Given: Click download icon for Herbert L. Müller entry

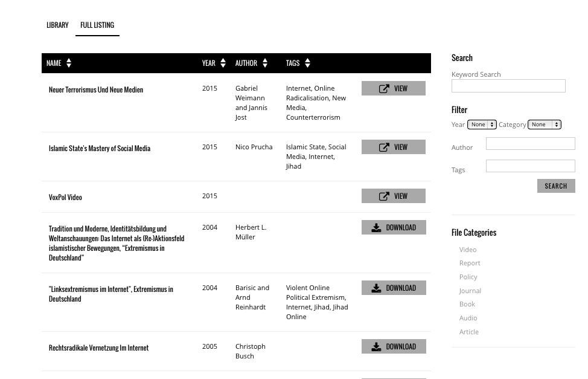Looking at the screenshot, I should tap(376, 228).
